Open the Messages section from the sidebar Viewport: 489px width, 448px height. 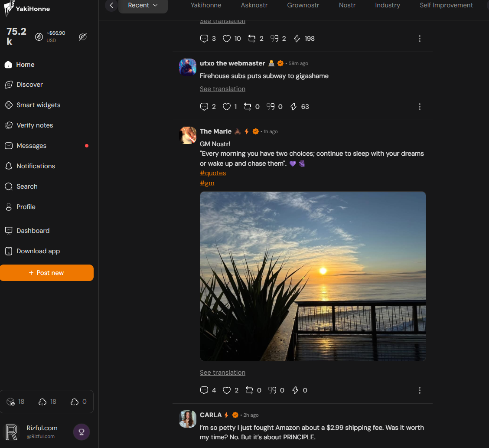click(x=31, y=146)
